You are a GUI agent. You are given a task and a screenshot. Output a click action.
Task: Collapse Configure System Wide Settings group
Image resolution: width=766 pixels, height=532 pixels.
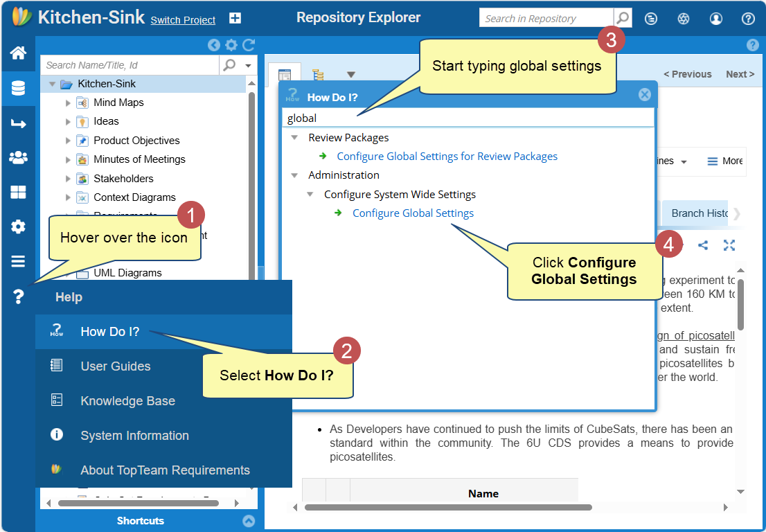pyautogui.click(x=310, y=195)
